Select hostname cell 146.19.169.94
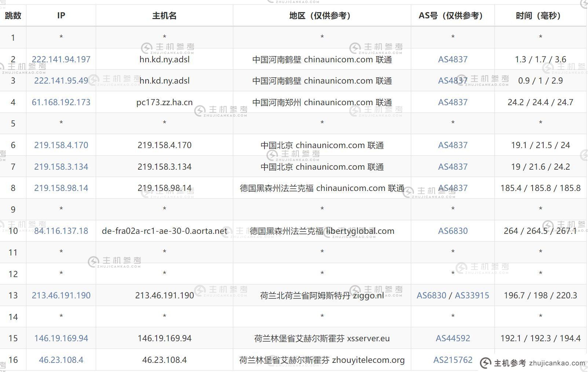The height and width of the screenshot is (372, 588). [x=164, y=338]
